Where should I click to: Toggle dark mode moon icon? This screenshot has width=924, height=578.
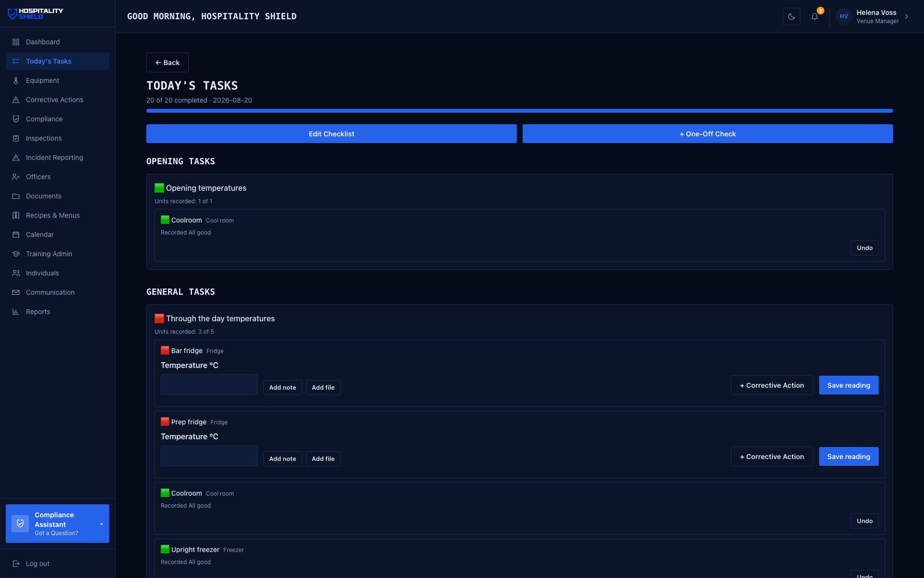point(791,16)
